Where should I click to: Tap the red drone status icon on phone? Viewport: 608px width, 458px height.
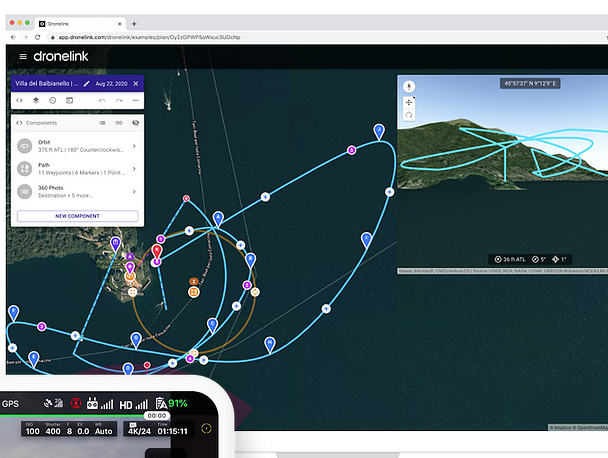point(76,403)
